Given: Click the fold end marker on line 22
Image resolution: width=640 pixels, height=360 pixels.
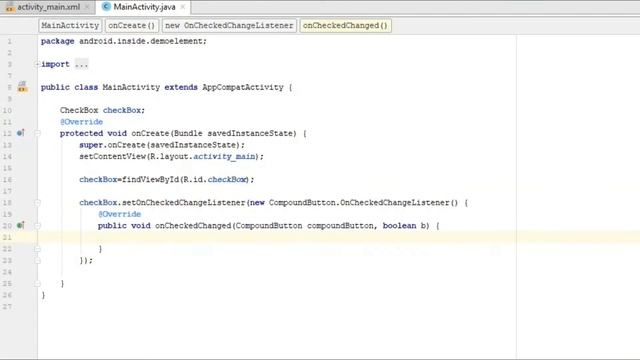Looking at the screenshot, I should pyautogui.click(x=37, y=249).
